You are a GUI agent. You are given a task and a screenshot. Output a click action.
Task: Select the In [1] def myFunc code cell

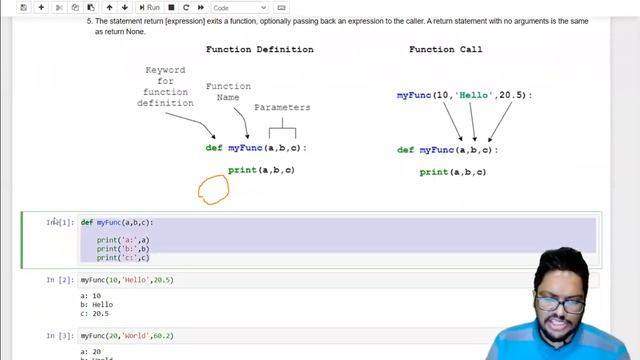tap(338, 240)
